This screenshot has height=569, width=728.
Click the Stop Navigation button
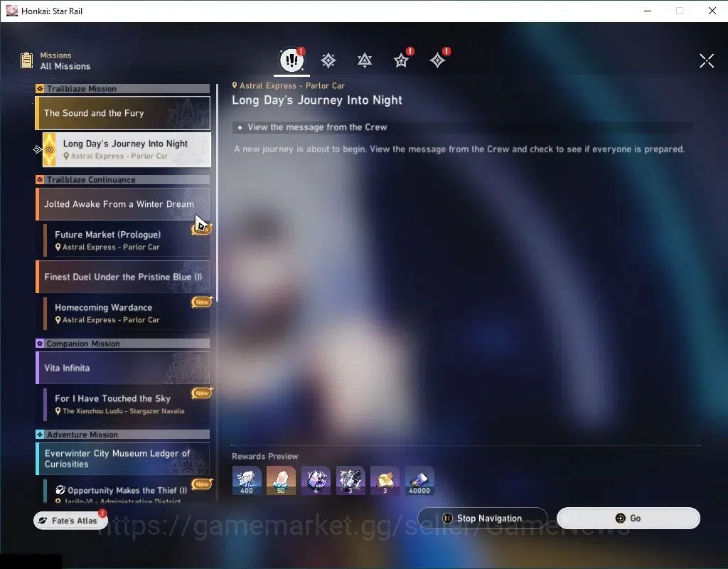pos(483,518)
